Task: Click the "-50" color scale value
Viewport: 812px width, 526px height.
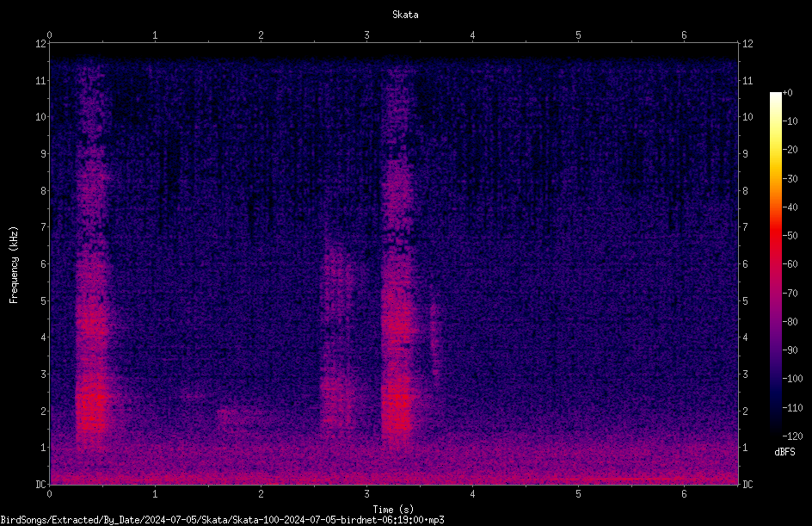Action: [x=790, y=236]
